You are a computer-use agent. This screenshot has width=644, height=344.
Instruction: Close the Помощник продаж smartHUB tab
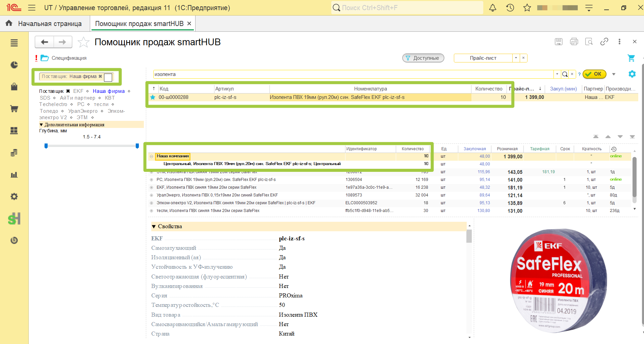click(x=189, y=24)
